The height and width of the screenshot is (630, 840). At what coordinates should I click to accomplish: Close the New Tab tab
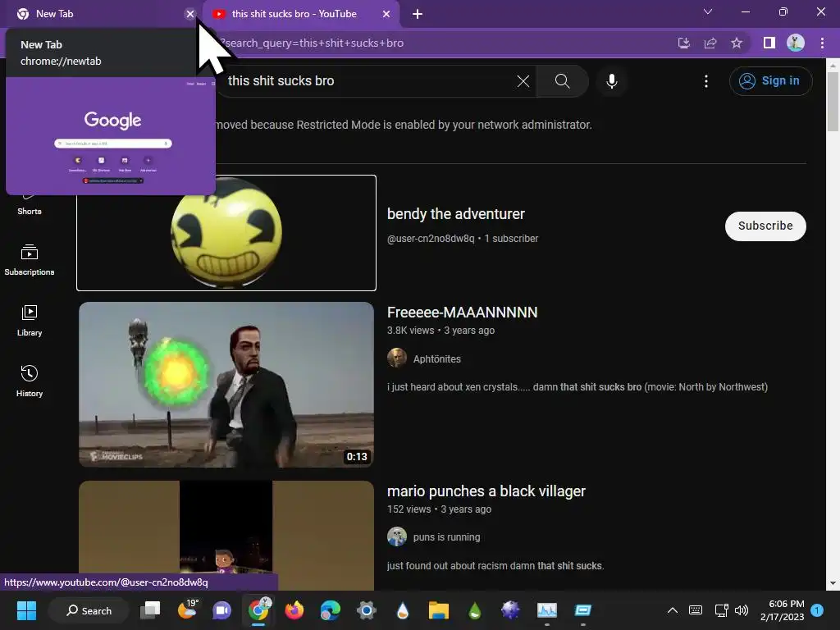190,14
